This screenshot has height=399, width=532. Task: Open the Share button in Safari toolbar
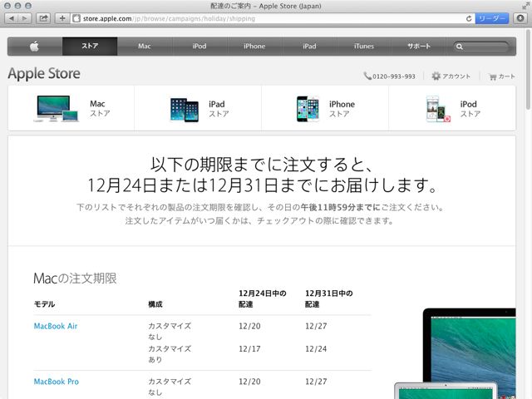click(43, 18)
